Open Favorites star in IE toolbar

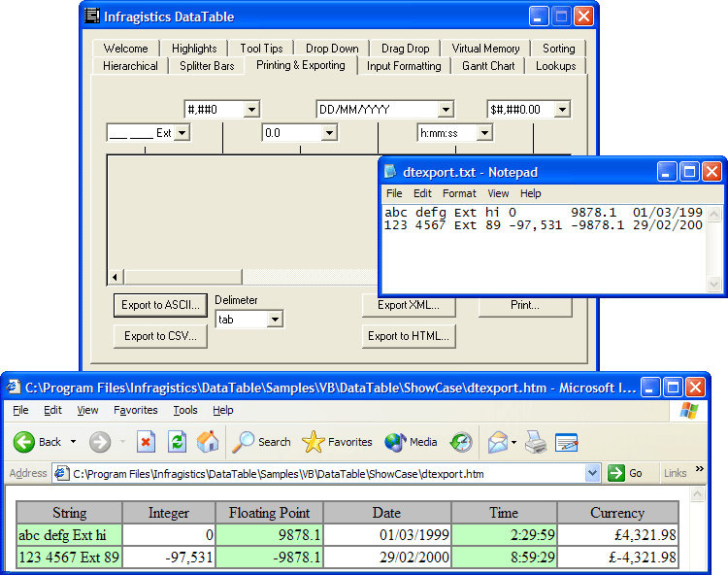(x=337, y=442)
